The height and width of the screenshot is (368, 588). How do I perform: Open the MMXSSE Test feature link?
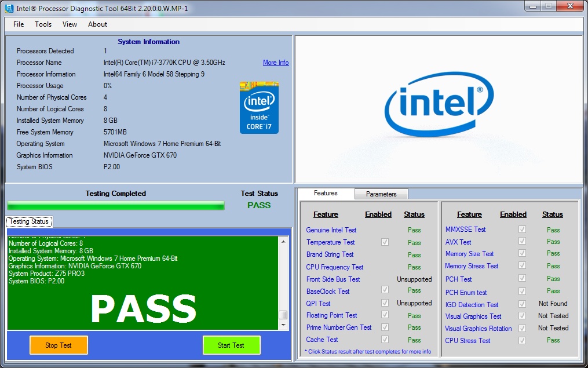click(465, 229)
